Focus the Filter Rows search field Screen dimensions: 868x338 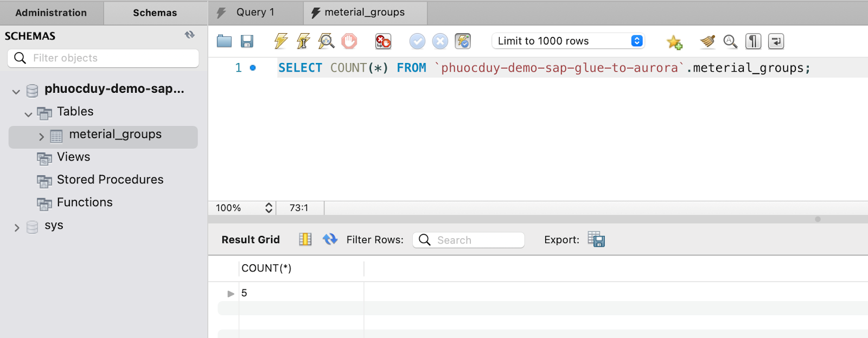click(469, 240)
